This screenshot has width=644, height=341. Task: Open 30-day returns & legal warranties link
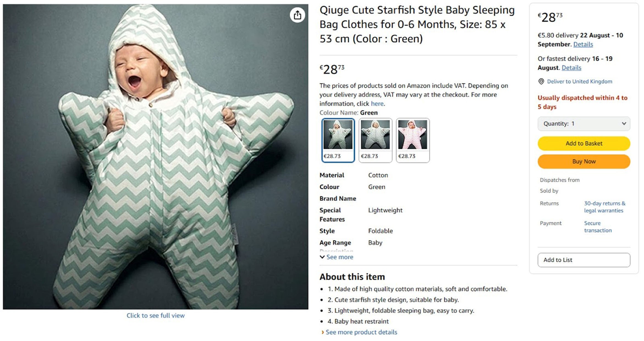pyautogui.click(x=604, y=207)
